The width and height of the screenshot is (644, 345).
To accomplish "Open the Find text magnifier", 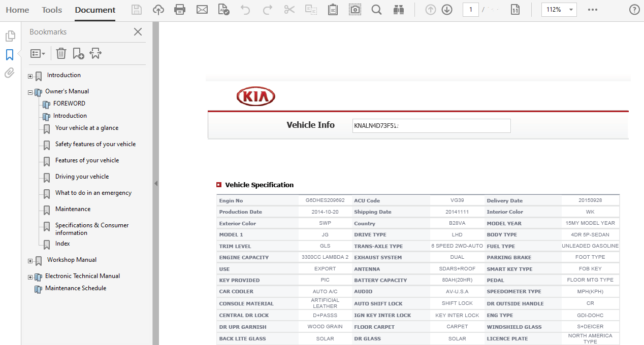I will coord(376,10).
